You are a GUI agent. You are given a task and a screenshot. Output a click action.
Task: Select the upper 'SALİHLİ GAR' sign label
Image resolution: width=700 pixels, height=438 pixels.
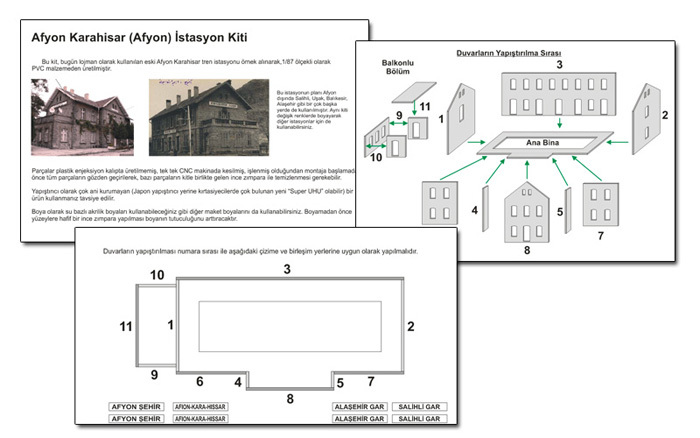(419, 407)
